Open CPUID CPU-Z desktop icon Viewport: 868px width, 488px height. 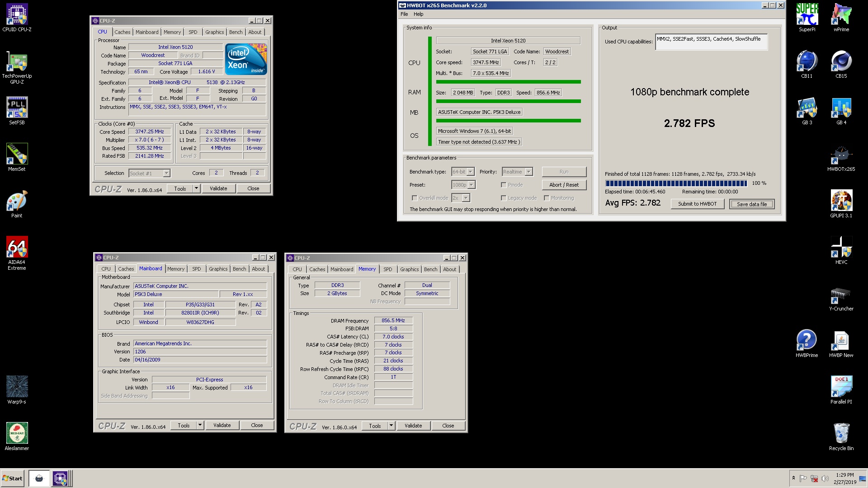tap(17, 18)
